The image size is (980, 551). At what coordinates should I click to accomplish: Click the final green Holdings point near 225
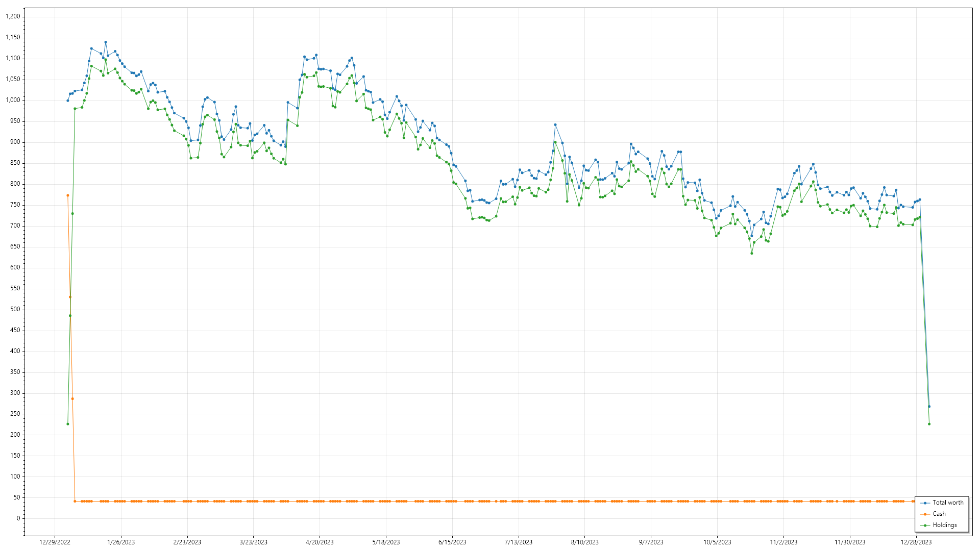pos(929,424)
